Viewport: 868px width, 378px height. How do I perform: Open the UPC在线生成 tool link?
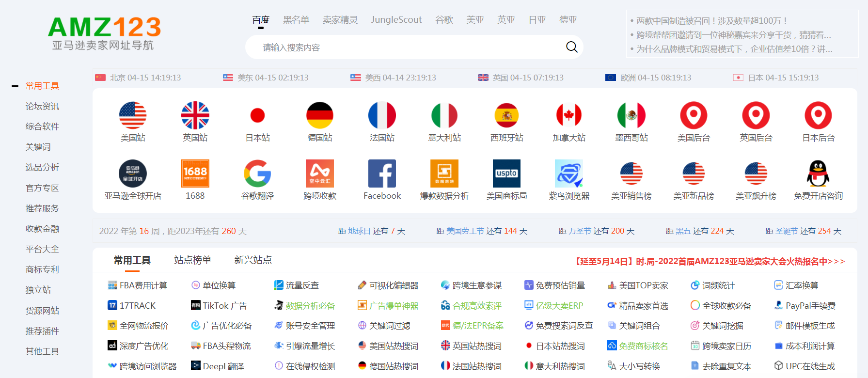click(805, 366)
